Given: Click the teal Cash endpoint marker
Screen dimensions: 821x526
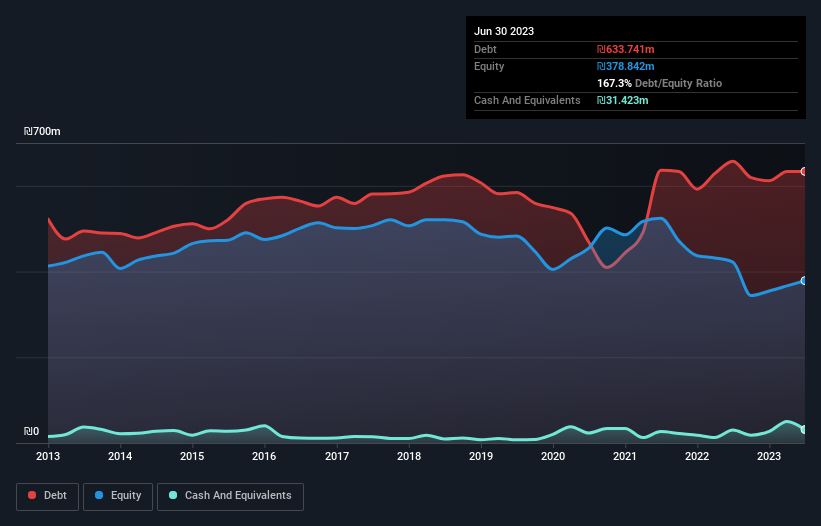Looking at the screenshot, I should tap(804, 430).
